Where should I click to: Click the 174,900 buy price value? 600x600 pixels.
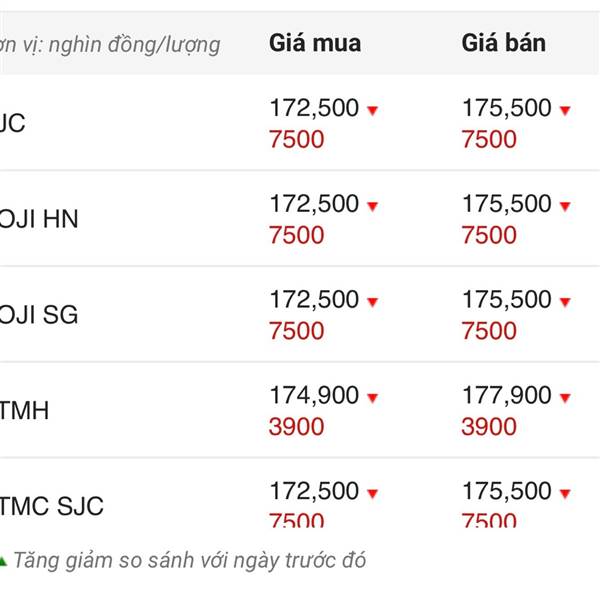coord(313,396)
